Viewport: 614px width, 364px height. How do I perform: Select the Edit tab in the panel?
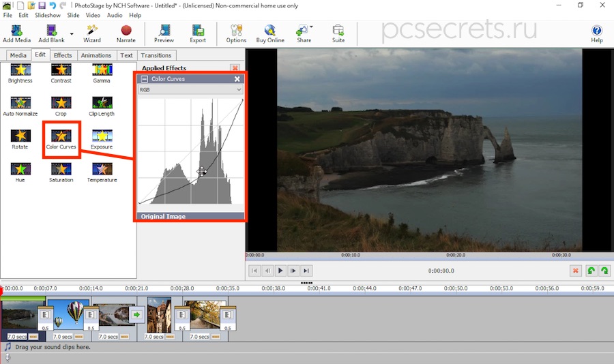[40, 55]
